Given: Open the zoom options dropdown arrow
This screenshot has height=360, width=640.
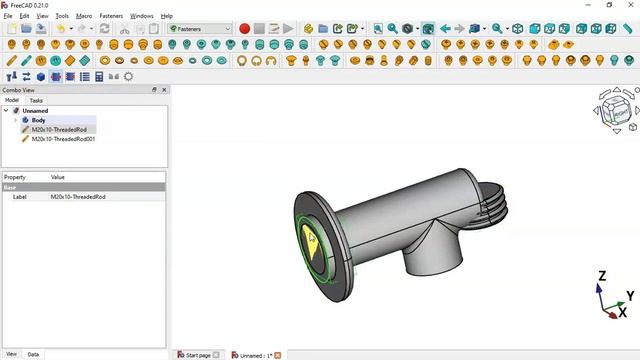Looking at the screenshot, I should click(x=507, y=29).
